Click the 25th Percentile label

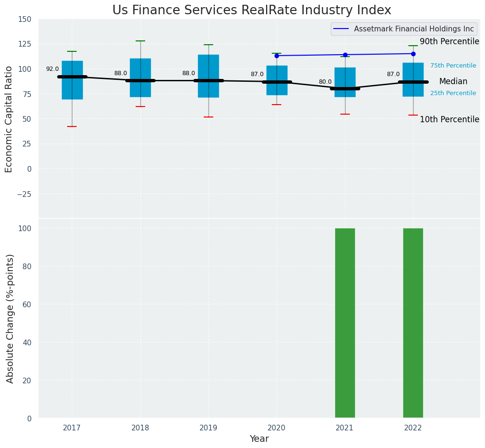click(453, 93)
